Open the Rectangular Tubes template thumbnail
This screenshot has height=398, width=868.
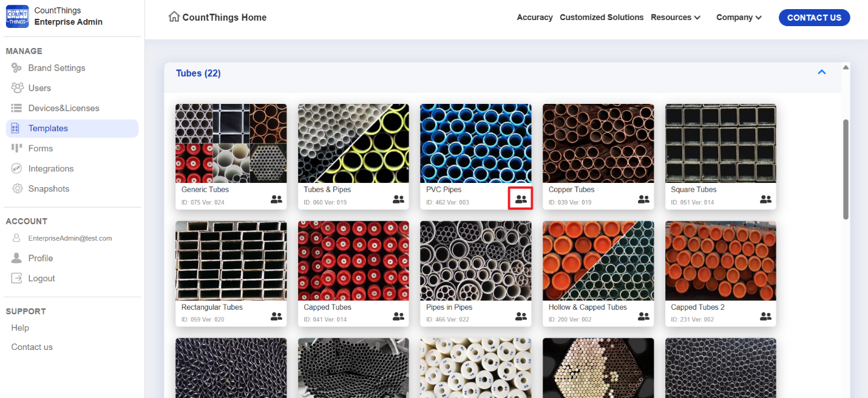pos(231,261)
